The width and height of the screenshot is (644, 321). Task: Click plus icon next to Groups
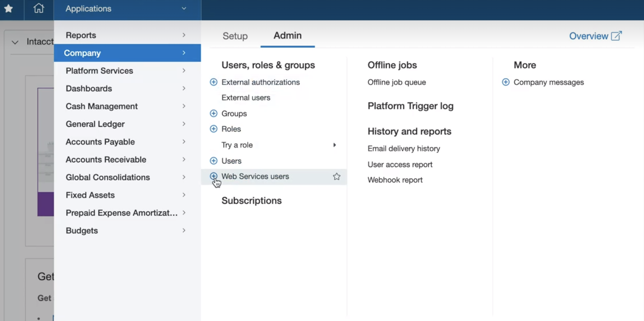click(x=213, y=113)
